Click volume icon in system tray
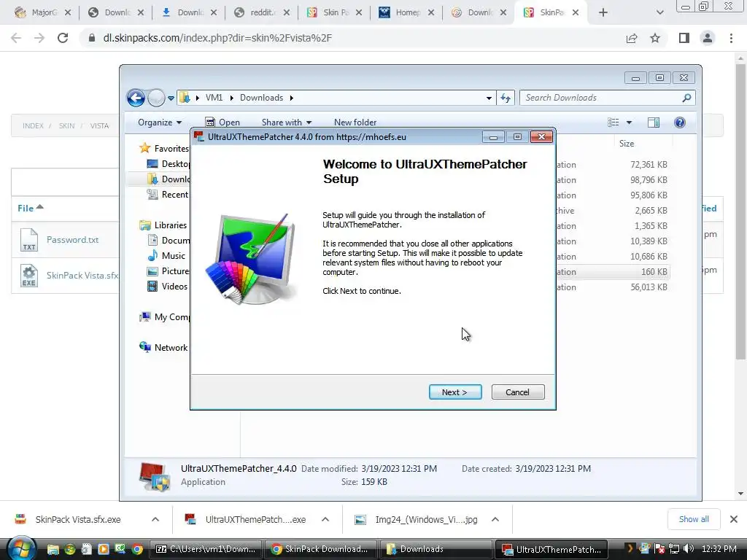This screenshot has width=747, height=560. pos(688,548)
